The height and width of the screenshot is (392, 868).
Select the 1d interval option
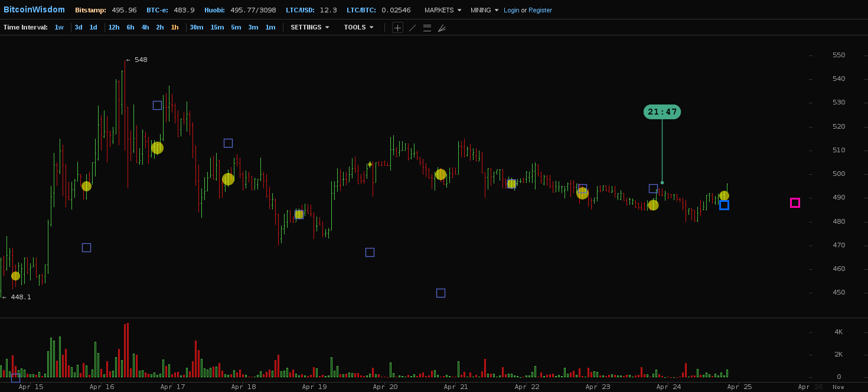[93, 27]
